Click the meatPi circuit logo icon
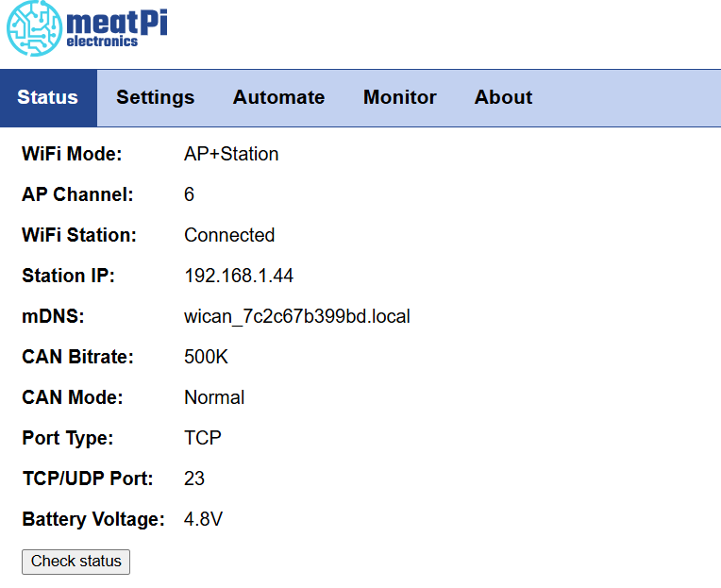721x588 pixels. click(34, 29)
